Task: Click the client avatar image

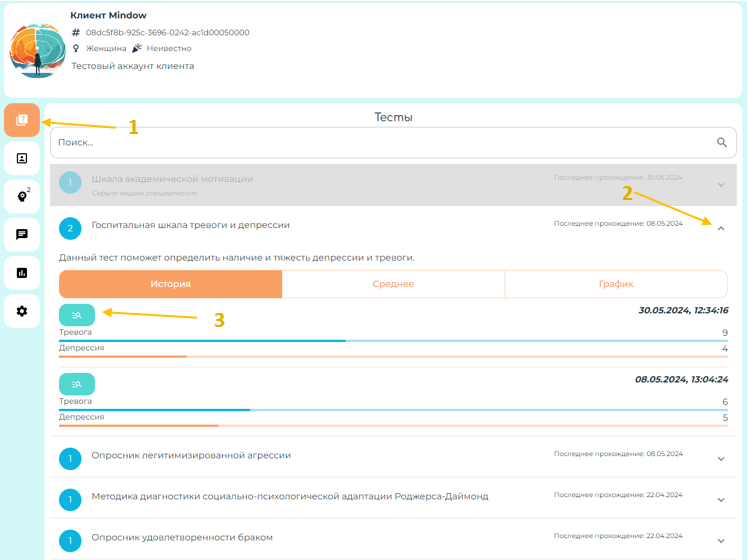Action: [38, 51]
